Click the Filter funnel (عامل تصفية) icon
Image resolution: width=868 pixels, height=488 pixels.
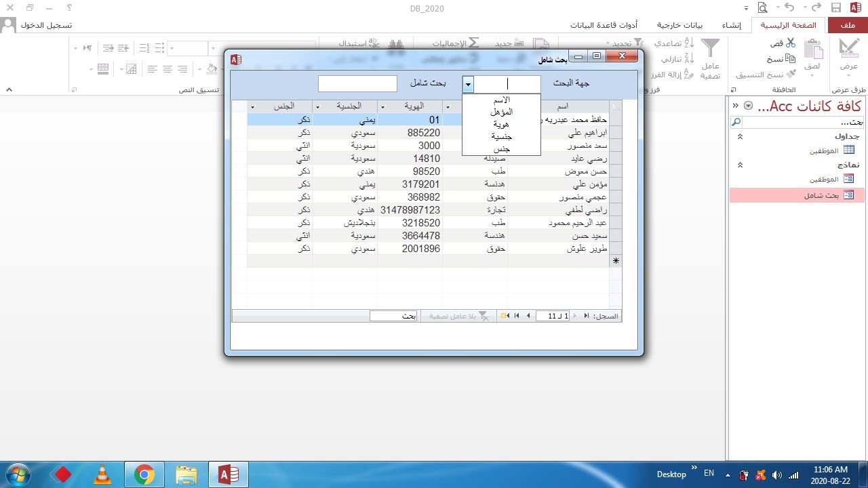click(x=710, y=48)
